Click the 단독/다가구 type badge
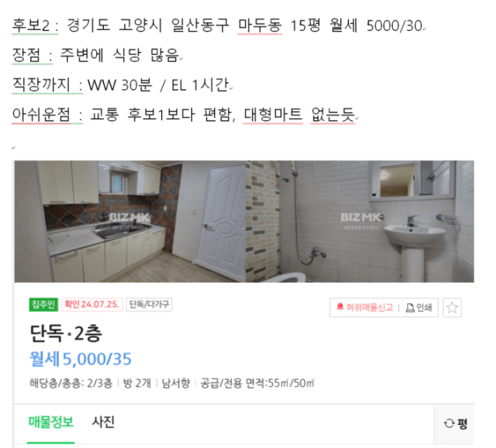This screenshot has height=448, width=496. (149, 305)
